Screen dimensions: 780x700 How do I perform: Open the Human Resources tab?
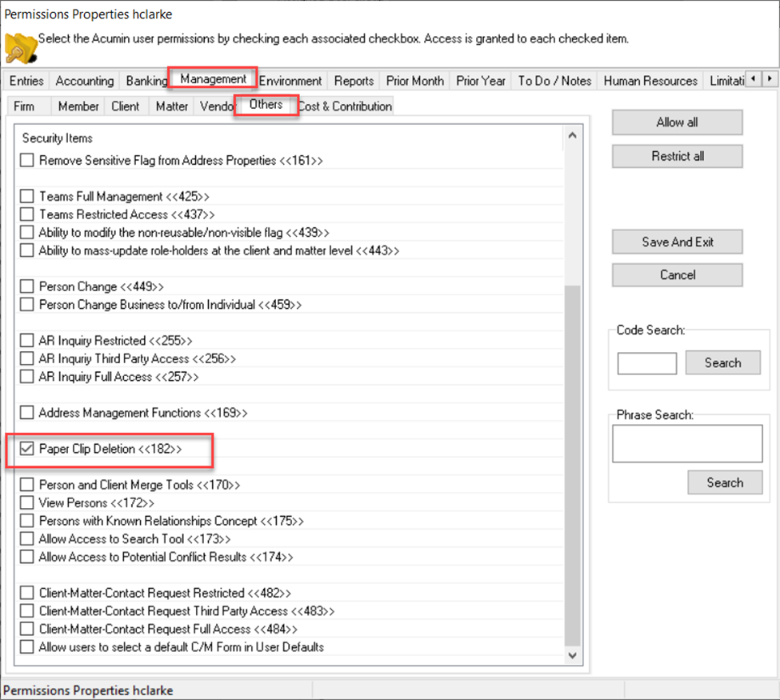tap(650, 81)
